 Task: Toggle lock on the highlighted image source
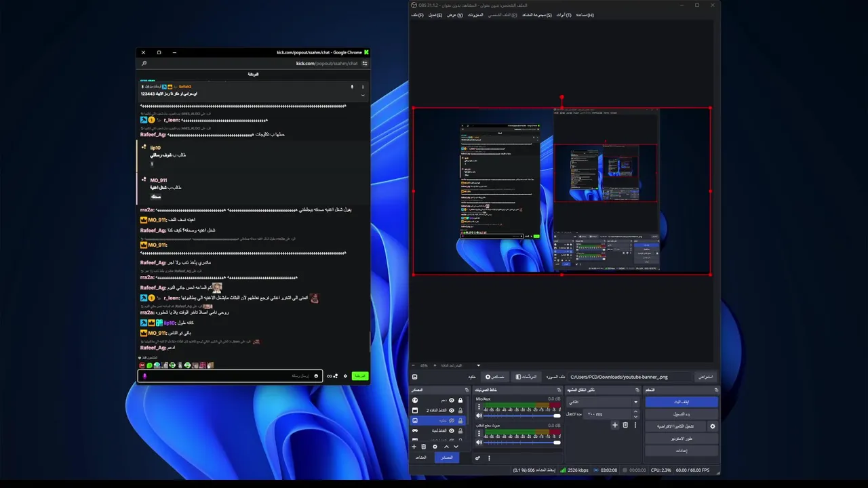[x=460, y=421]
